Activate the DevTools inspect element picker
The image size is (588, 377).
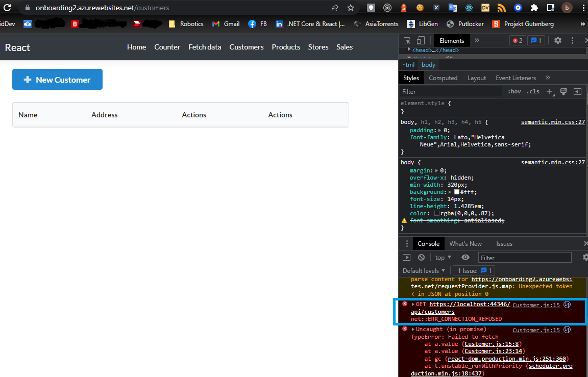(x=407, y=40)
